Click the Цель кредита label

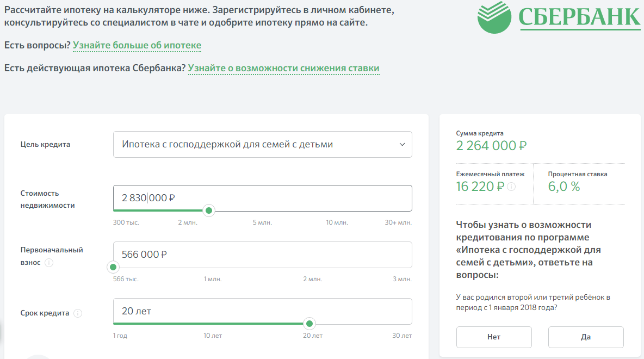[45, 145]
